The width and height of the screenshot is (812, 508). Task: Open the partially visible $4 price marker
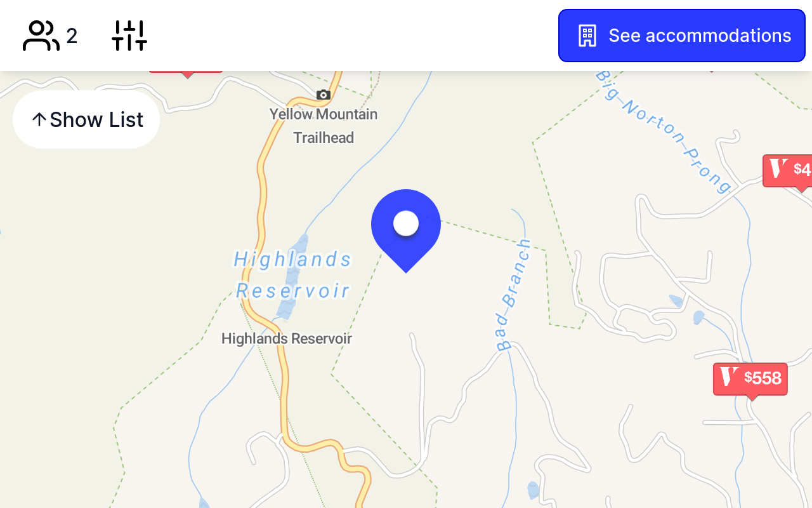point(787,171)
